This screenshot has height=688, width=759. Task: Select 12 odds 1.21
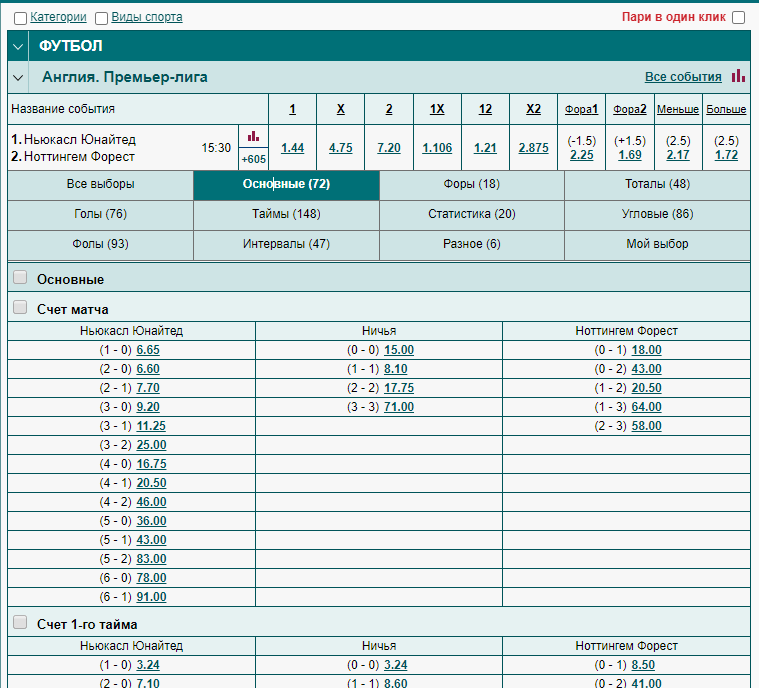click(x=486, y=148)
